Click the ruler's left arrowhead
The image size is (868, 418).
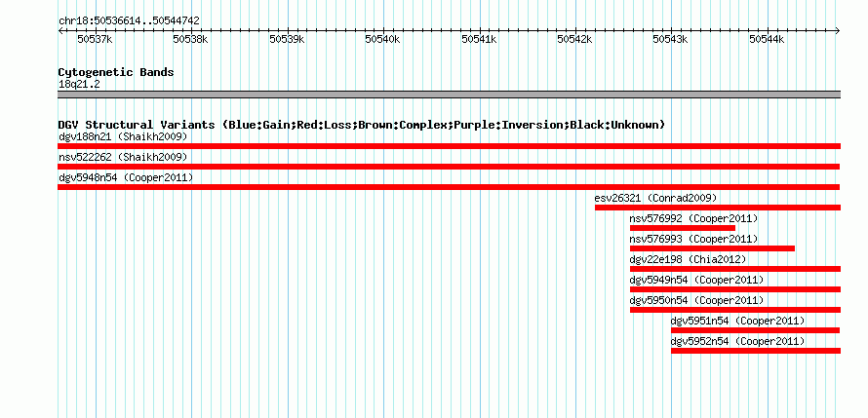60,31
